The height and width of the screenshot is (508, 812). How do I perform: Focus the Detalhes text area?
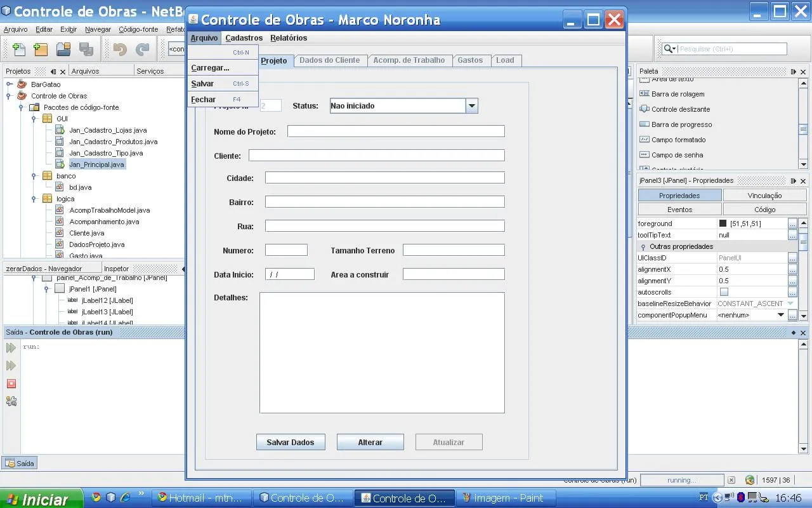[382, 352]
